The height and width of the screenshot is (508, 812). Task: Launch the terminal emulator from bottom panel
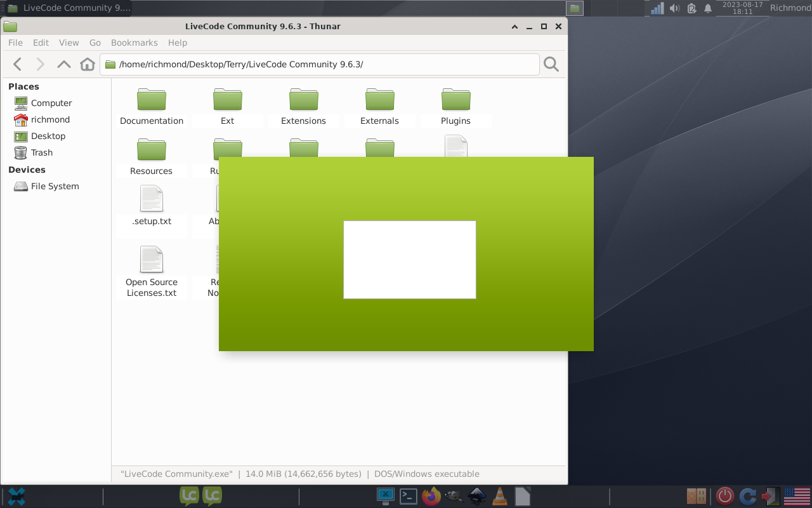[x=408, y=496]
